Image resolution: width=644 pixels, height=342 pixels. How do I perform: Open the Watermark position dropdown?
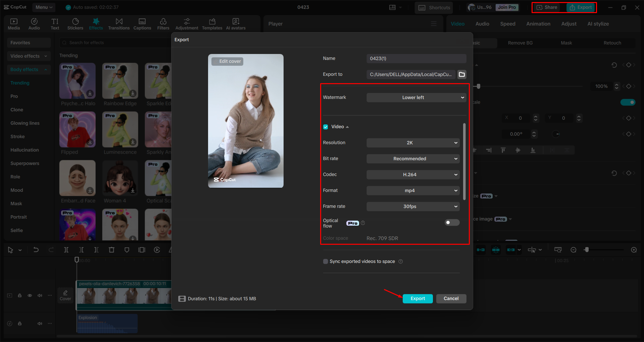(416, 98)
